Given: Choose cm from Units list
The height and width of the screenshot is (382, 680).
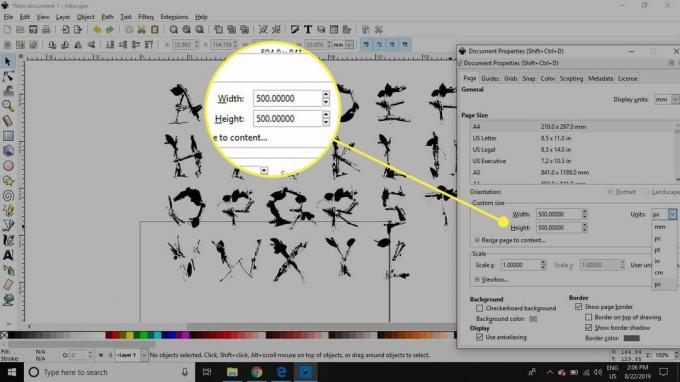Looking at the screenshot, I should tap(659, 272).
